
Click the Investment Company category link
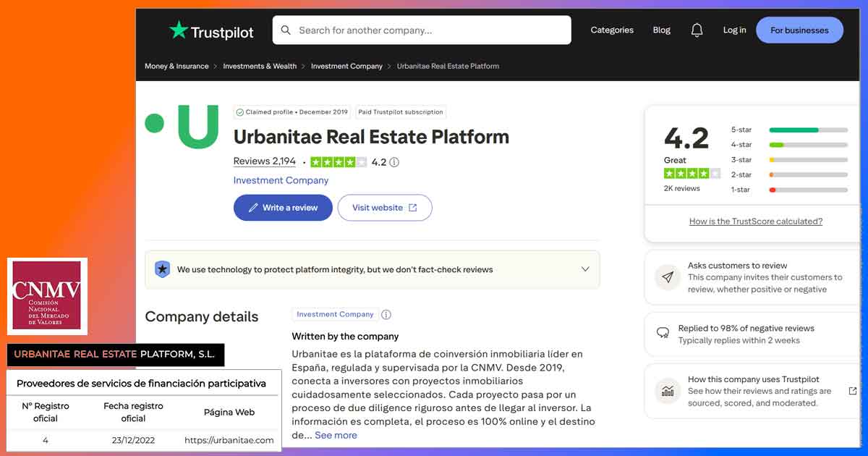coord(281,180)
